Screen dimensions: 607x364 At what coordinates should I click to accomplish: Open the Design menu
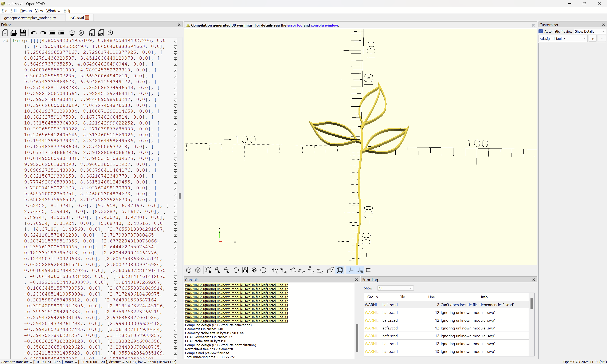tap(26, 11)
